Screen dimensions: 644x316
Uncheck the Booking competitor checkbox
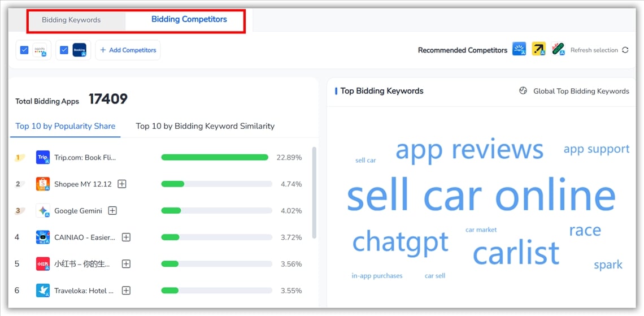click(64, 50)
